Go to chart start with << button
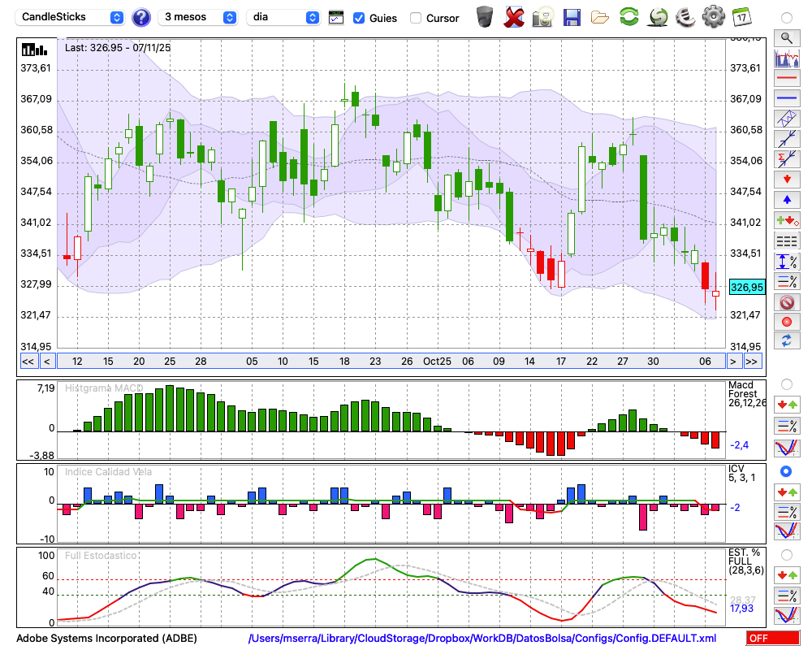 click(x=28, y=362)
